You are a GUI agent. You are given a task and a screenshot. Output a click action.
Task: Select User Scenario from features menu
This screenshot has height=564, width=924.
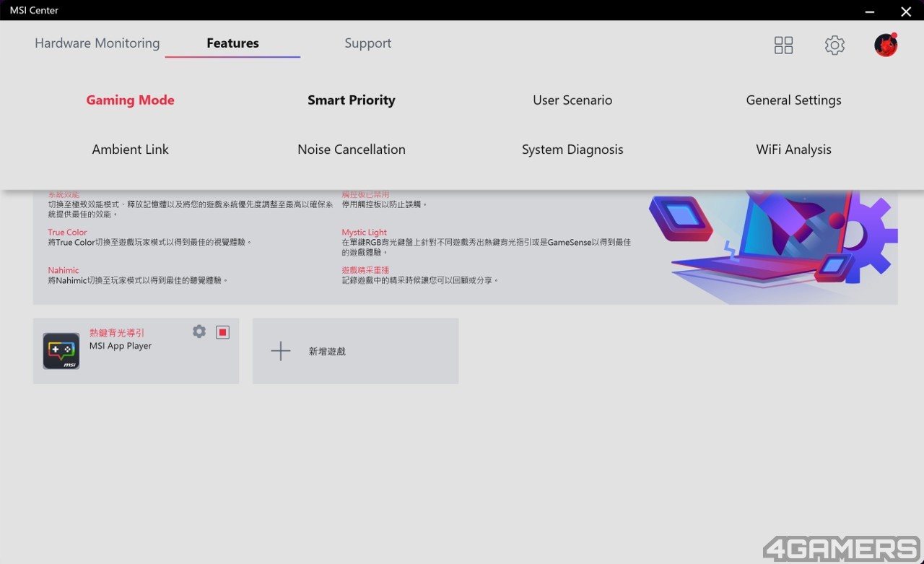(572, 100)
